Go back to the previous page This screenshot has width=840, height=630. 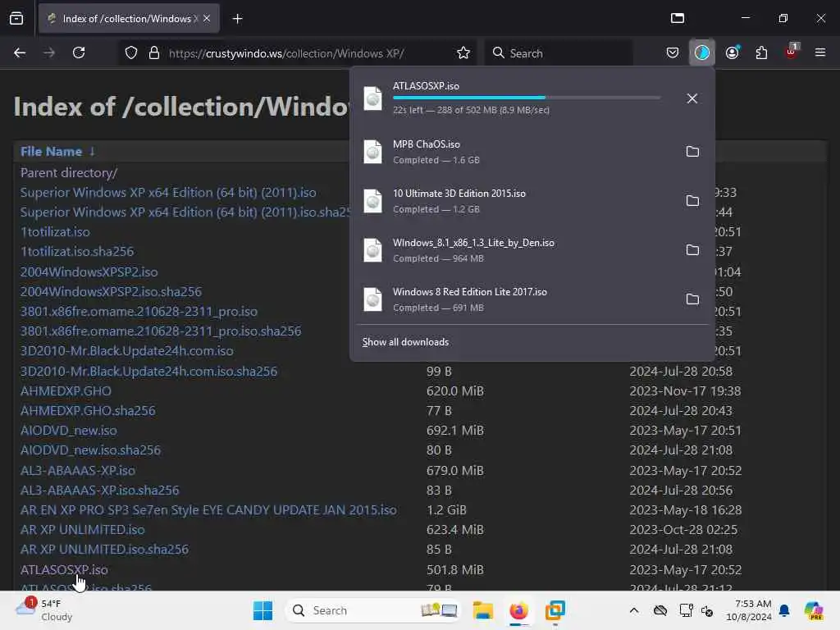coord(20,52)
